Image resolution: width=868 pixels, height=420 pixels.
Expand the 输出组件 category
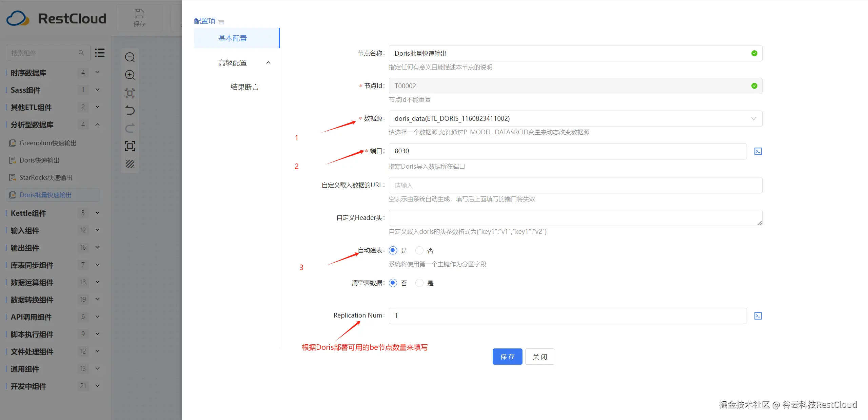97,247
